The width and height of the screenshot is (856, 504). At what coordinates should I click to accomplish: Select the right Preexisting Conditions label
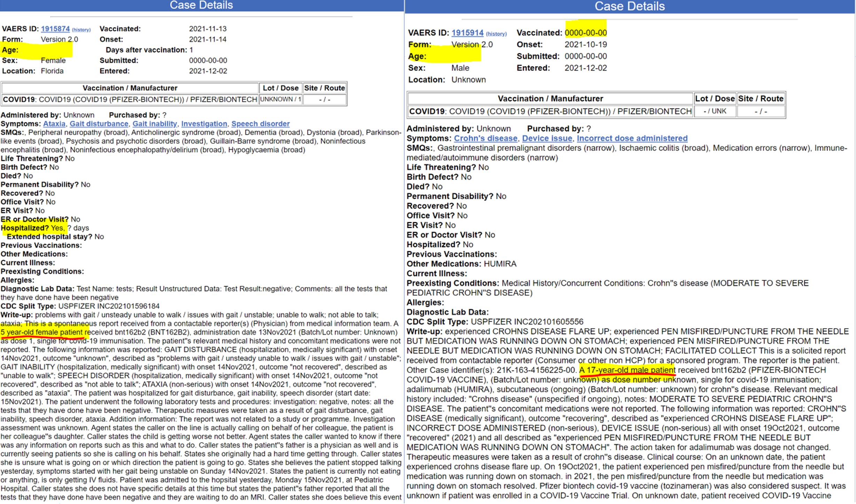pyautogui.click(x=453, y=283)
